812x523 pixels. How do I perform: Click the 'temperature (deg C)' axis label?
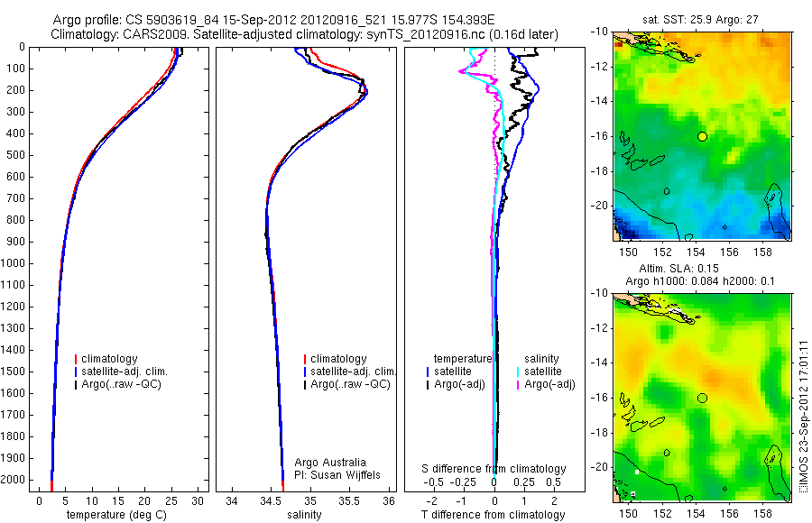coord(116,515)
